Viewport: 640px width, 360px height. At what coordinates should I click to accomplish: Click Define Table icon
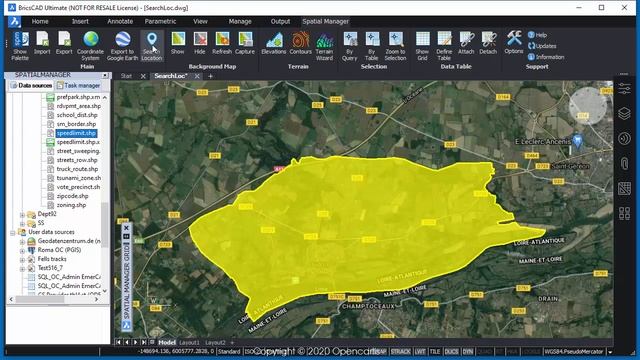444,40
